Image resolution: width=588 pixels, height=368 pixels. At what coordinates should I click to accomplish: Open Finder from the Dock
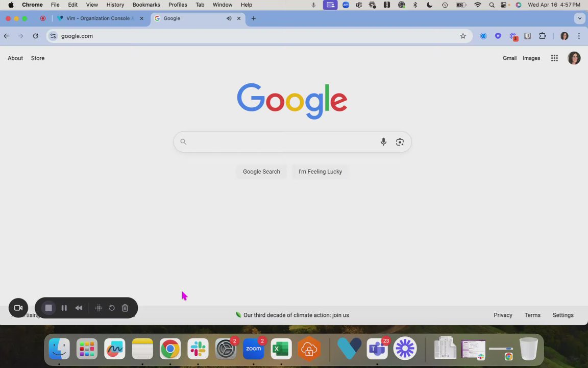(59, 349)
